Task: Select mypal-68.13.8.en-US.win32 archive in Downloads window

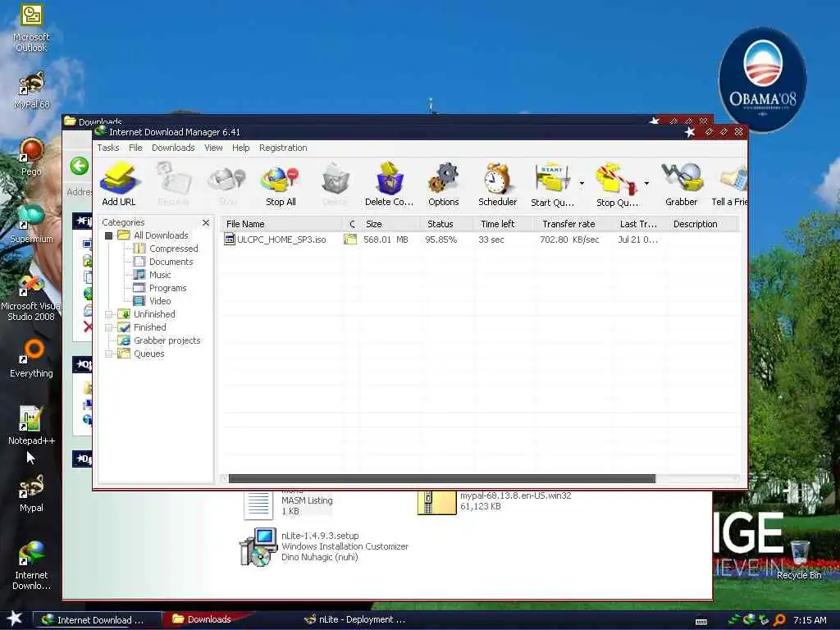Action: click(x=495, y=502)
